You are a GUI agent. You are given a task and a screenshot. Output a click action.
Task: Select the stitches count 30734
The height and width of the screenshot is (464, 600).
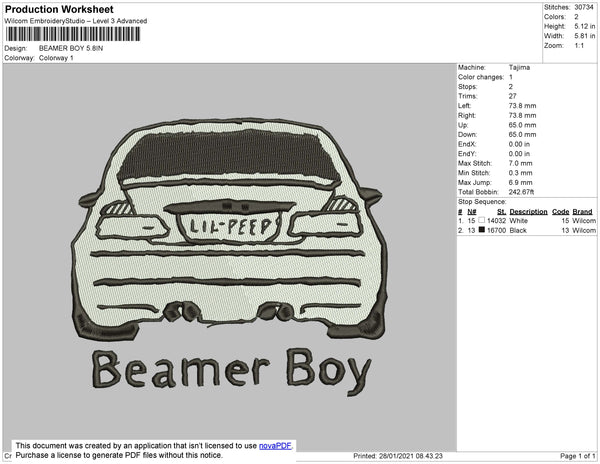[x=584, y=7]
